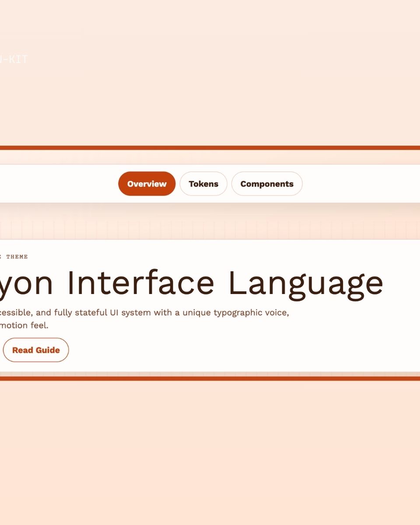
Task: Select the Overview tab
Action: 147,184
